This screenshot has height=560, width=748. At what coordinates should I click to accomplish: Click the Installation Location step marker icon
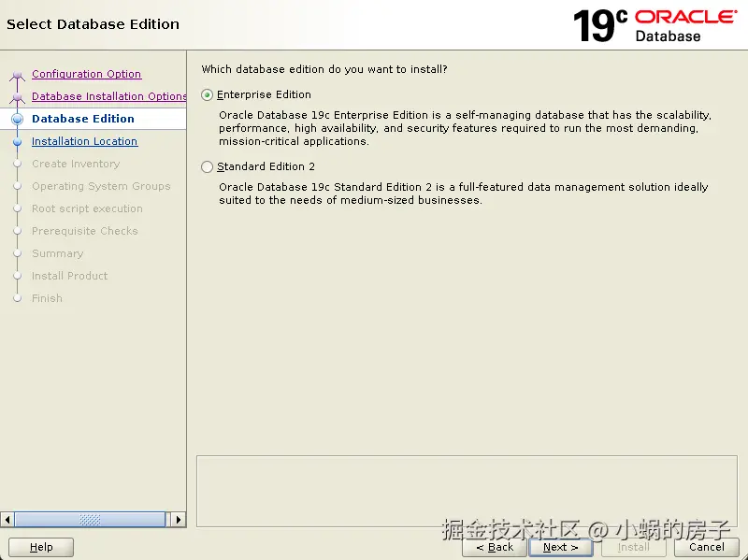point(17,142)
